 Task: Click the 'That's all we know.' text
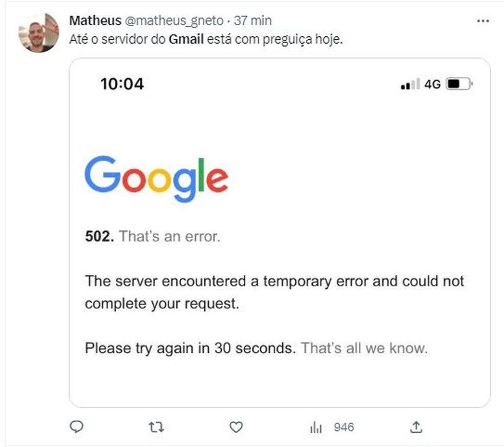(364, 348)
